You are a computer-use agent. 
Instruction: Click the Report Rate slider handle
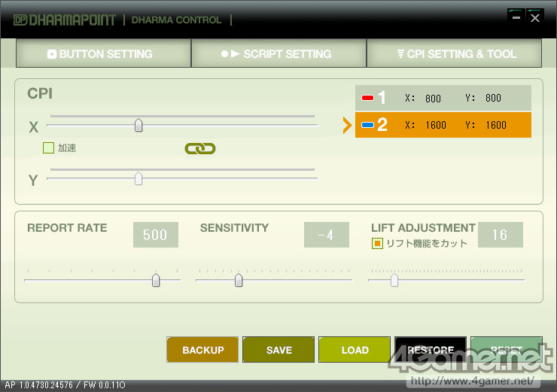[x=156, y=280]
